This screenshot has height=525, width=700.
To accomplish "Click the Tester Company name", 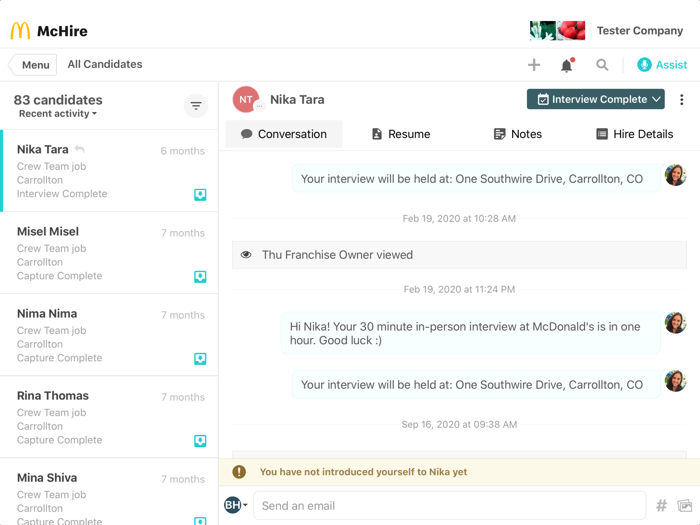I will pyautogui.click(x=640, y=31).
